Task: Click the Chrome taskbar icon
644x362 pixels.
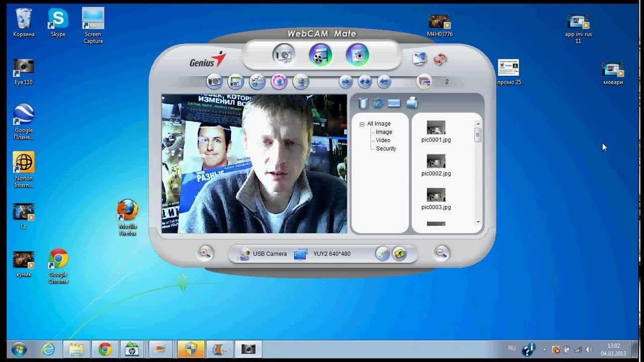Action: [x=105, y=349]
